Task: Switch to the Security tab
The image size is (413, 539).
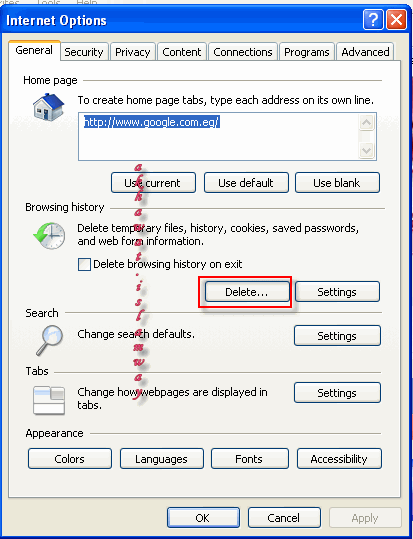Action: pos(84,52)
